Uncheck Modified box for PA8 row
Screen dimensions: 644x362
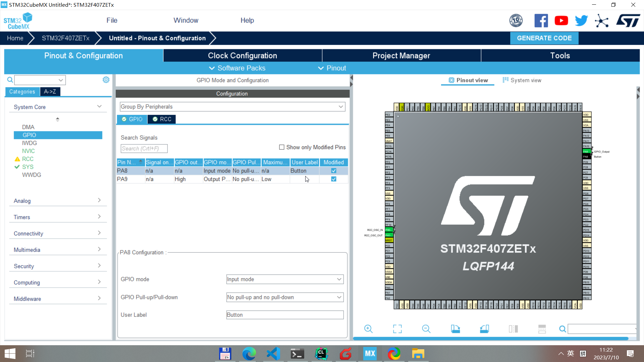coord(333,171)
